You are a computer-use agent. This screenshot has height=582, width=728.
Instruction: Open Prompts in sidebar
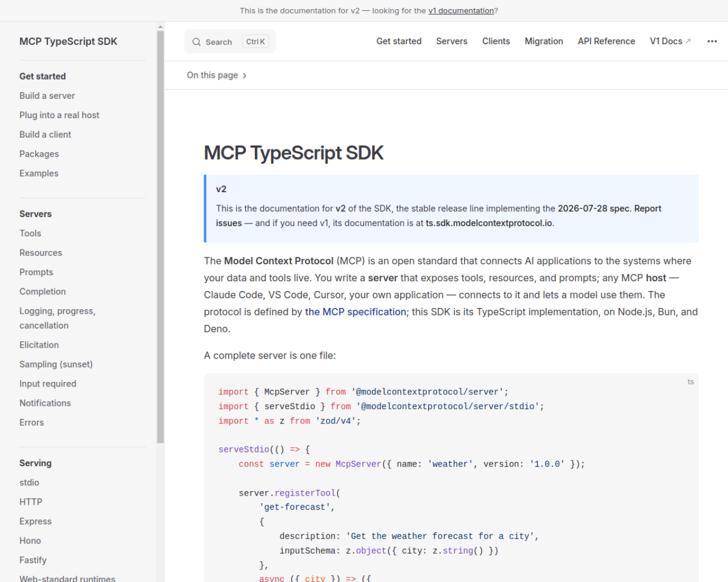(x=36, y=272)
